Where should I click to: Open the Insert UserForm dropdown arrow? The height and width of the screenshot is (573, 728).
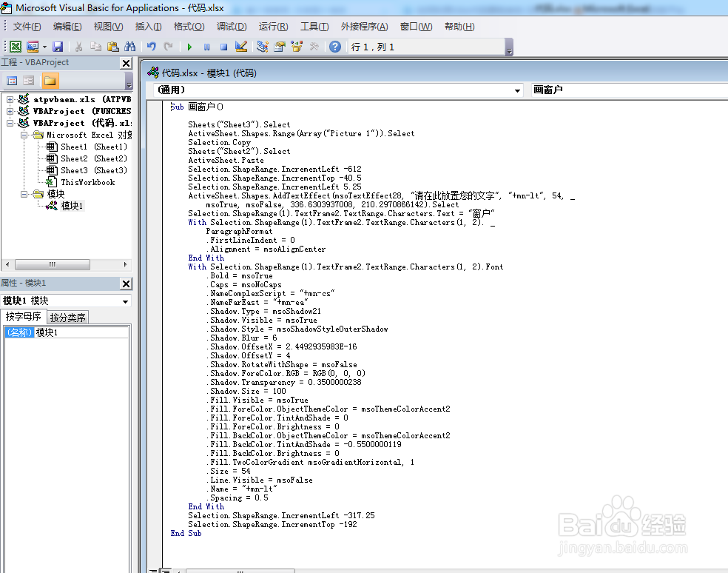[x=44, y=47]
